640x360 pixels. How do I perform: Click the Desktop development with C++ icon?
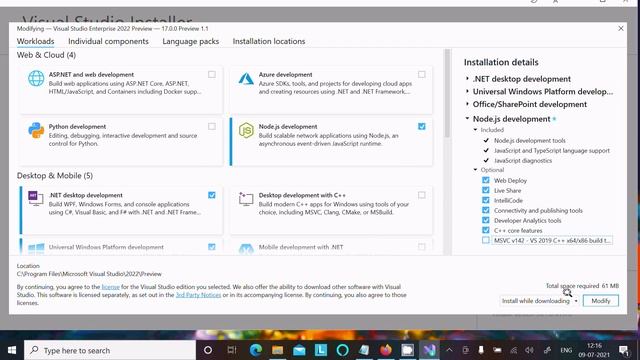[246, 199]
